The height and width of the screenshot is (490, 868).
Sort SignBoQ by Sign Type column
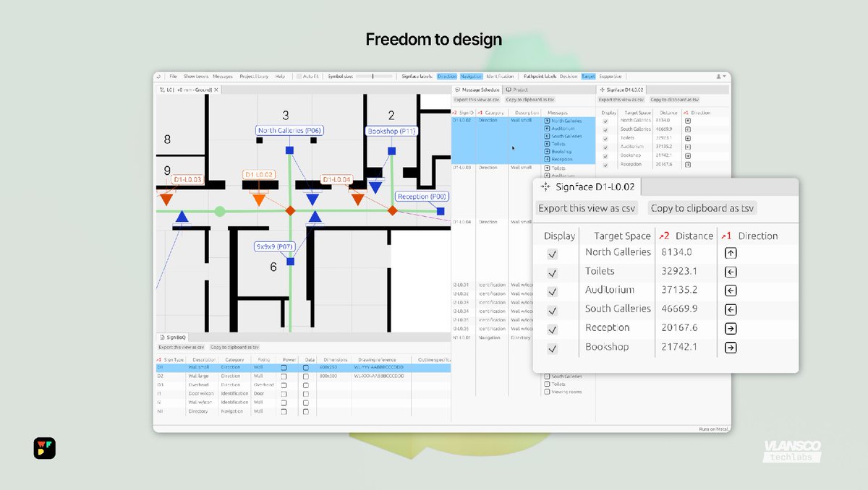coord(171,359)
